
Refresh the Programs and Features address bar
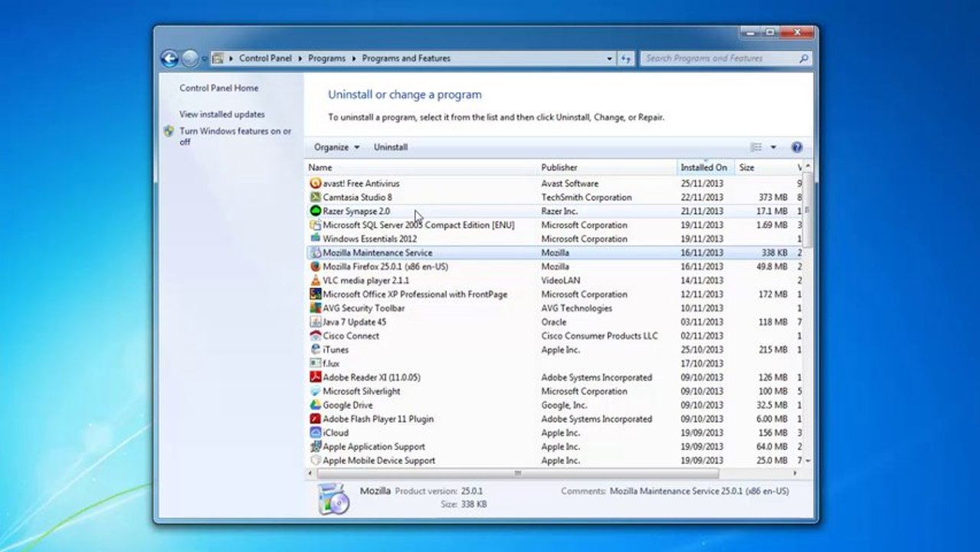coord(626,58)
